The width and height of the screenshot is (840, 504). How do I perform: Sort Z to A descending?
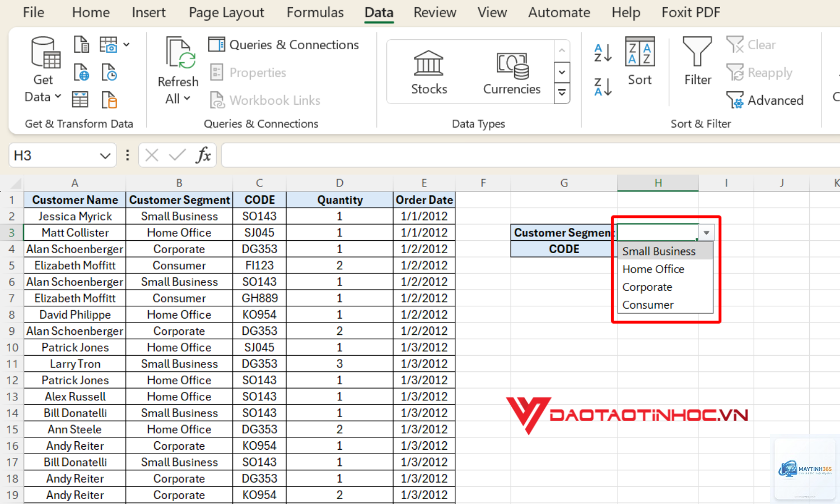click(603, 87)
